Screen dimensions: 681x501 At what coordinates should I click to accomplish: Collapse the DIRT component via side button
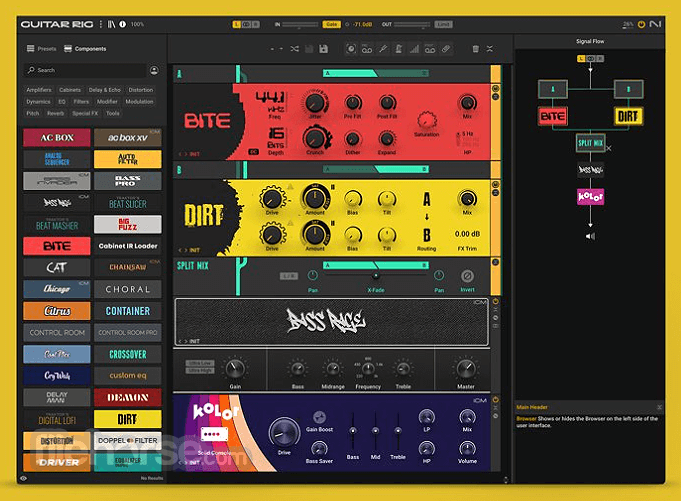[496, 193]
